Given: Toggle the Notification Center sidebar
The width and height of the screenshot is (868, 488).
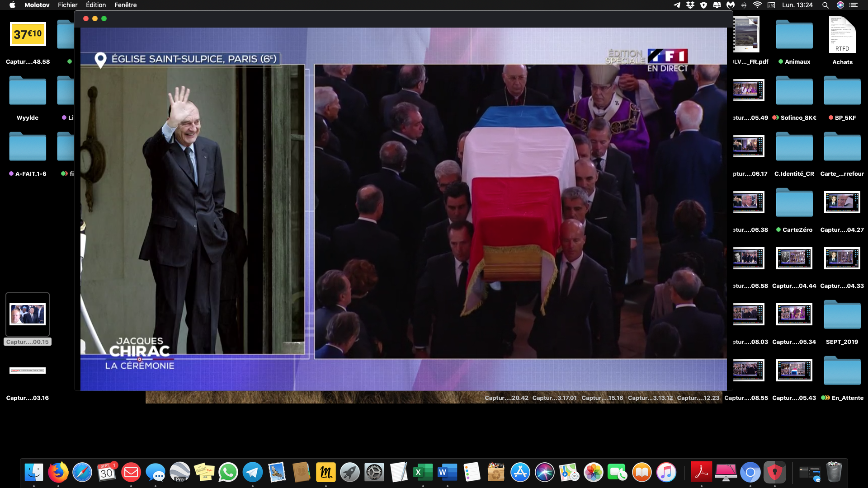Looking at the screenshot, I should 854,5.
